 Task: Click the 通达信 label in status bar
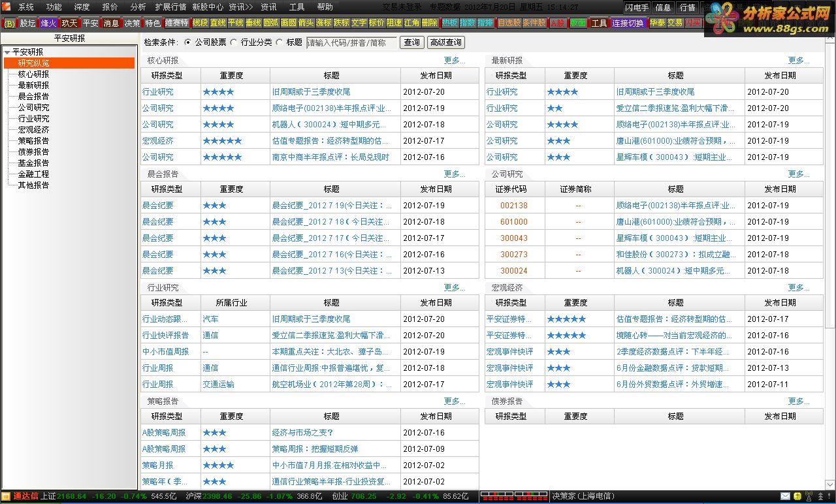pyautogui.click(x=27, y=496)
